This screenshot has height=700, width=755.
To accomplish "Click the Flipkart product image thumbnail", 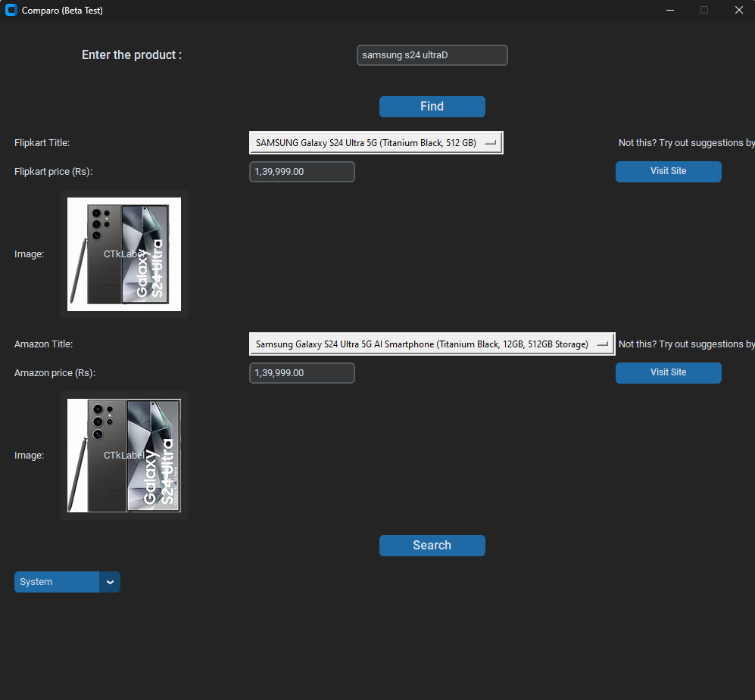I will [124, 254].
